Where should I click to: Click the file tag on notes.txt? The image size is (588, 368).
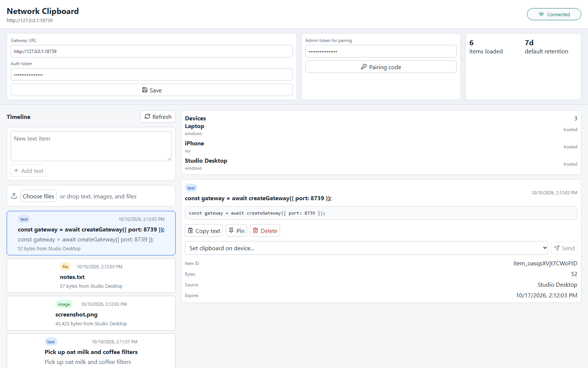click(65, 266)
